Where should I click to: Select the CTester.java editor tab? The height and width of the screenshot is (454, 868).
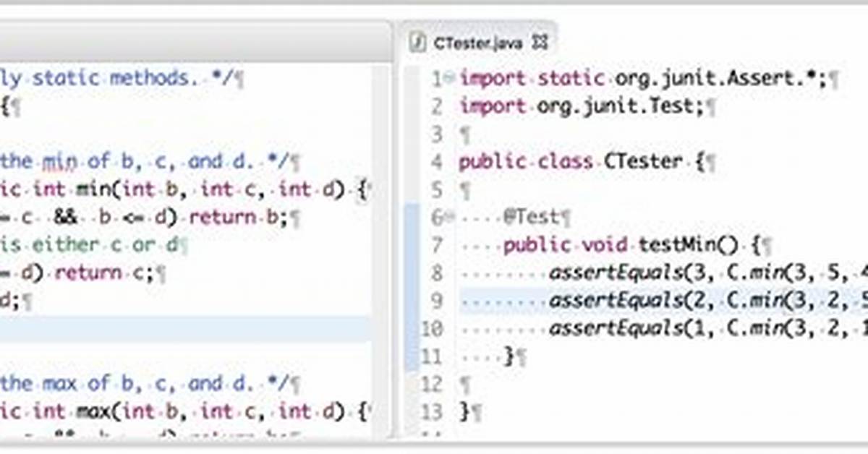[x=477, y=42]
